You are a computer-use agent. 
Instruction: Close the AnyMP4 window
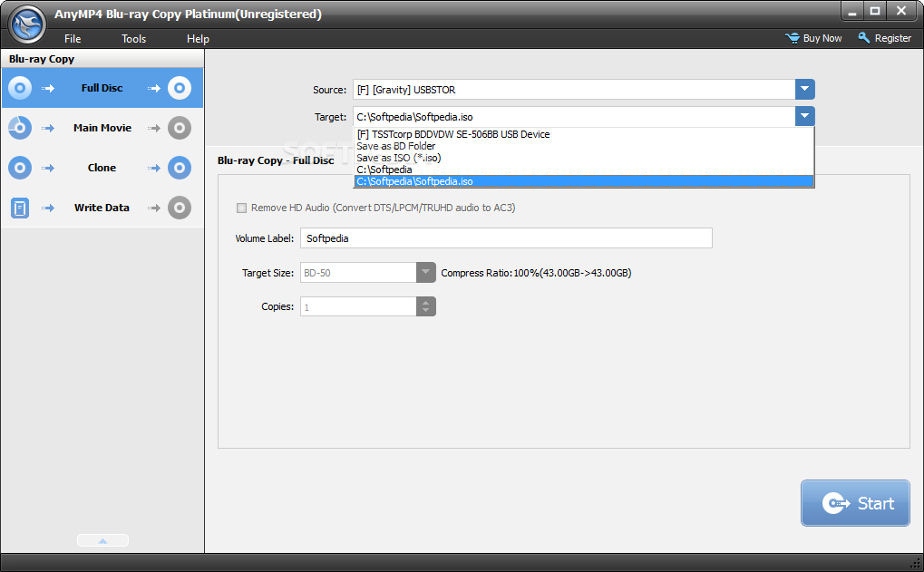(901, 11)
